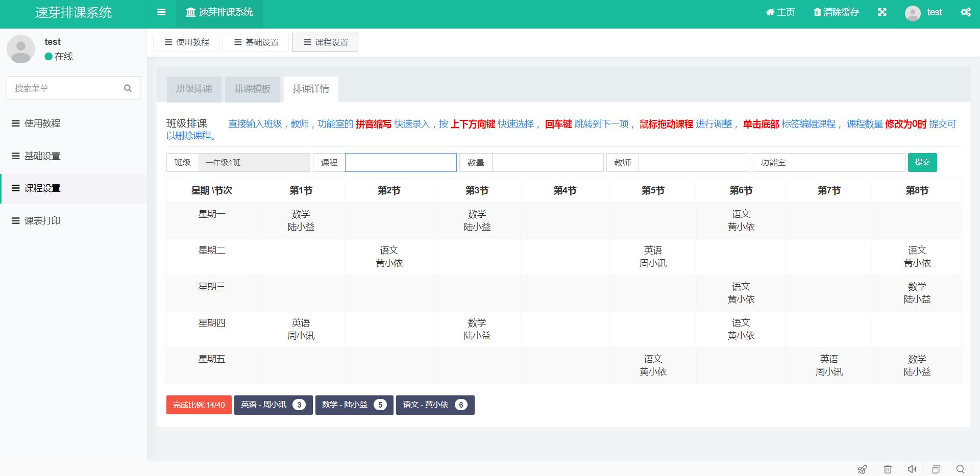Switch to the 班级排课 tab

(194, 89)
